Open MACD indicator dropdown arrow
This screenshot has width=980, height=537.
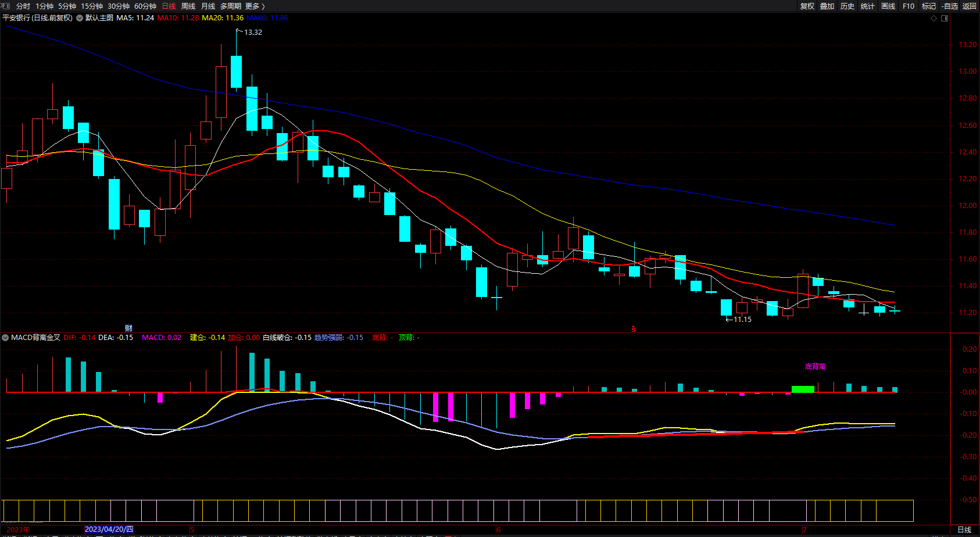tap(5, 338)
